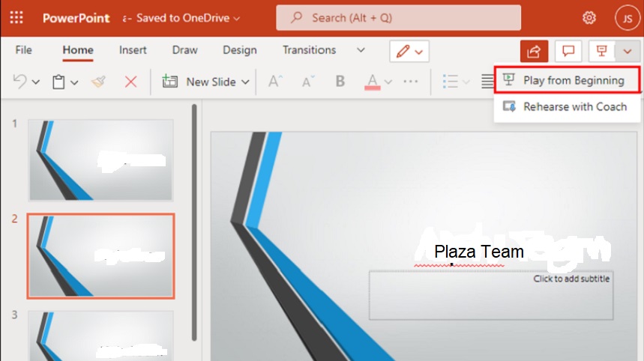Click the Plaza Team title text

[479, 252]
